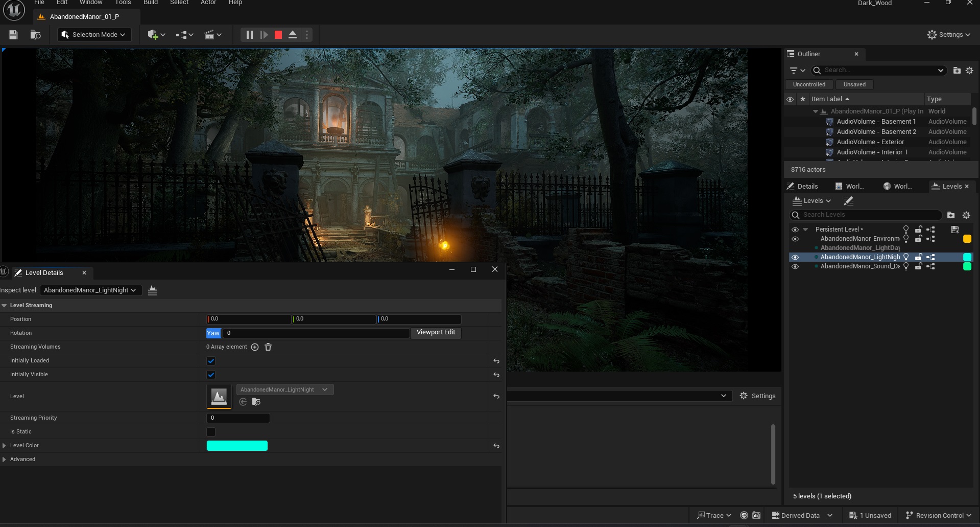This screenshot has height=527, width=980.
Task: Open the Levels dropdown menu in Levels panel
Action: (812, 201)
